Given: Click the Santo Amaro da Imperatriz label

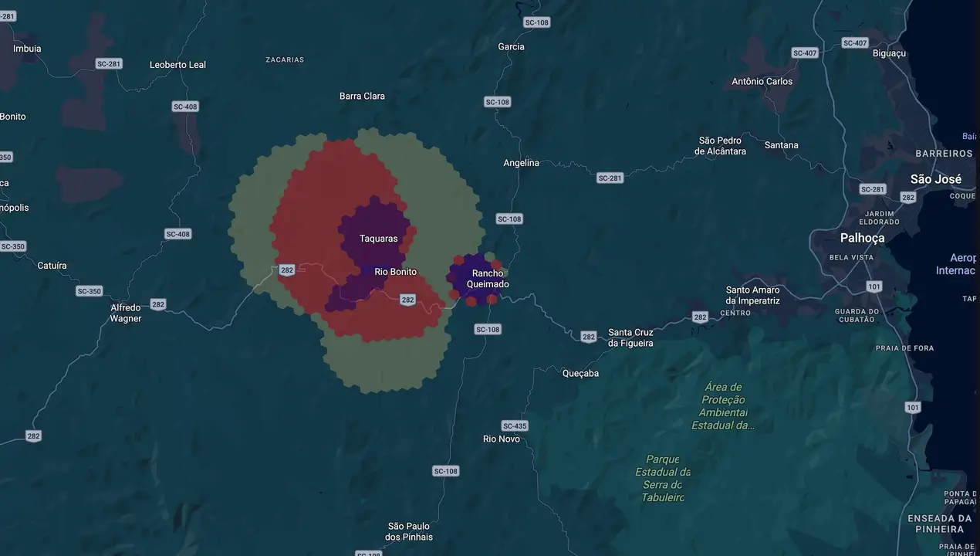Looking at the screenshot, I should click(x=753, y=295).
